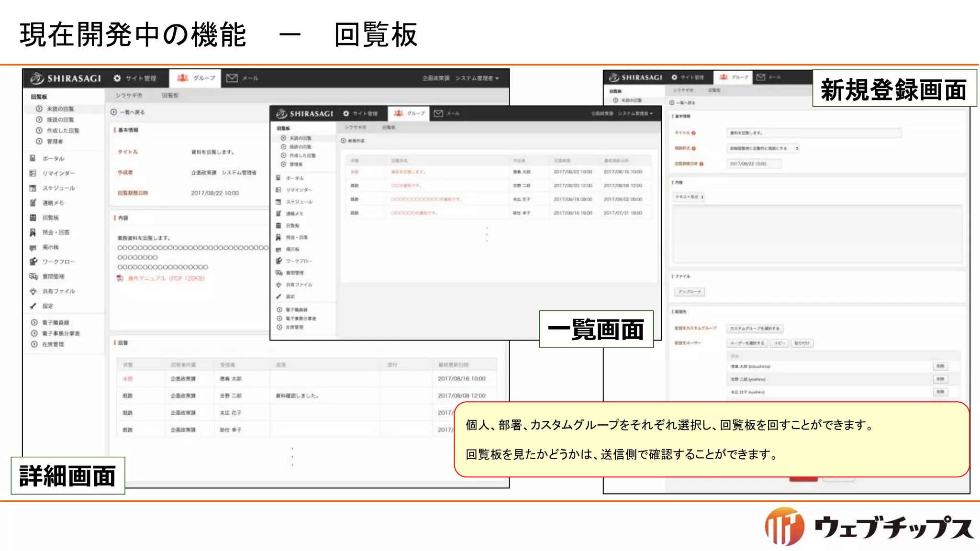Click 電子事務分掌表 link in detail window sidebar
The height and width of the screenshot is (551, 980).
point(60,333)
